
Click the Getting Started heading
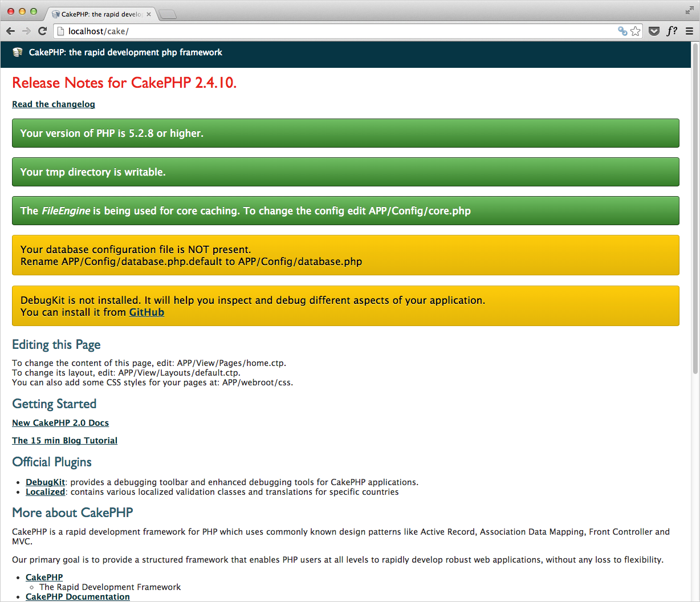(x=54, y=404)
